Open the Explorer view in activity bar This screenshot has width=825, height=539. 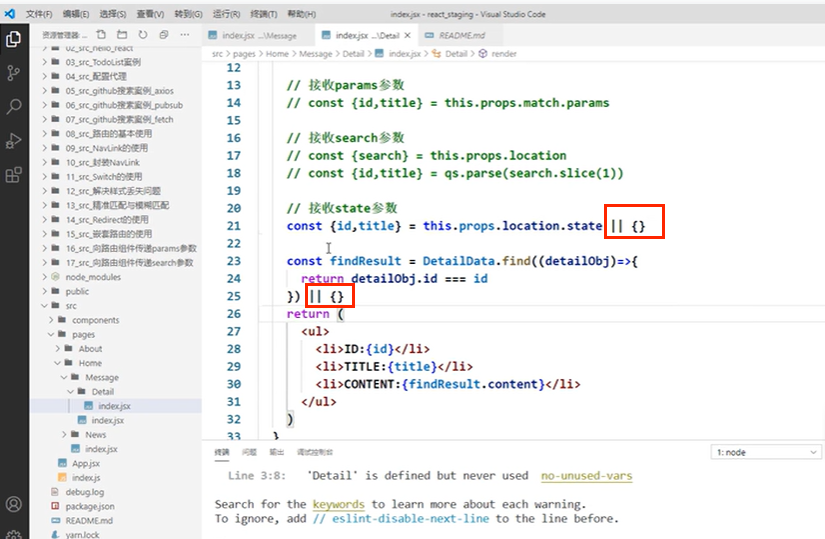[x=14, y=39]
